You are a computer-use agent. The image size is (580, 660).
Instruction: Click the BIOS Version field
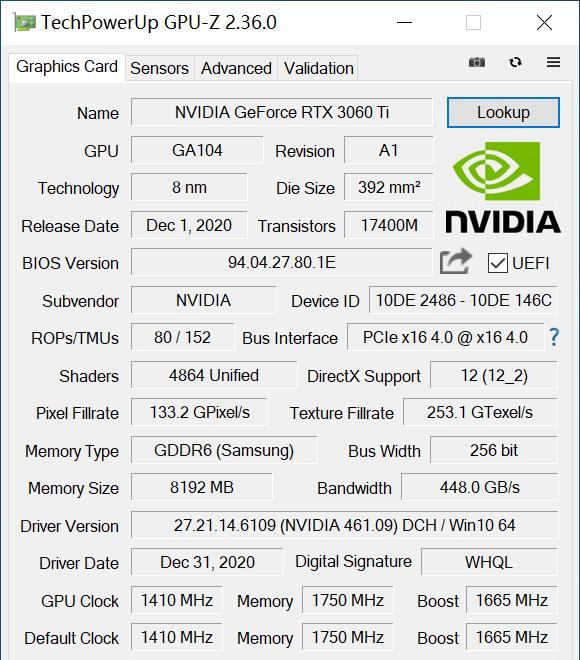[282, 262]
